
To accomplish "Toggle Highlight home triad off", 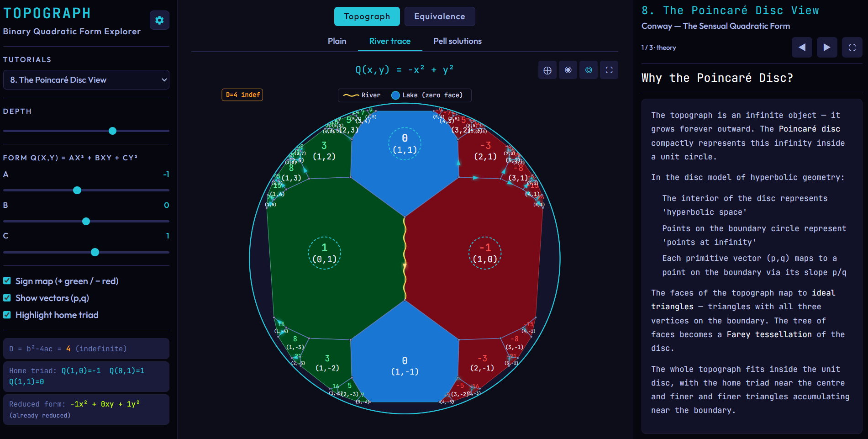I will (x=6, y=315).
